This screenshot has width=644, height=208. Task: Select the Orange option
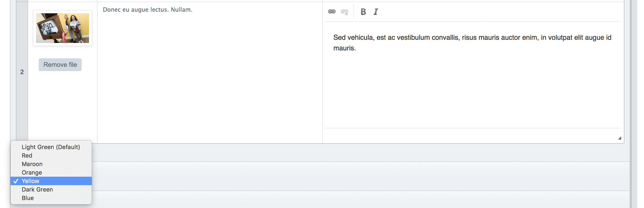(x=32, y=172)
